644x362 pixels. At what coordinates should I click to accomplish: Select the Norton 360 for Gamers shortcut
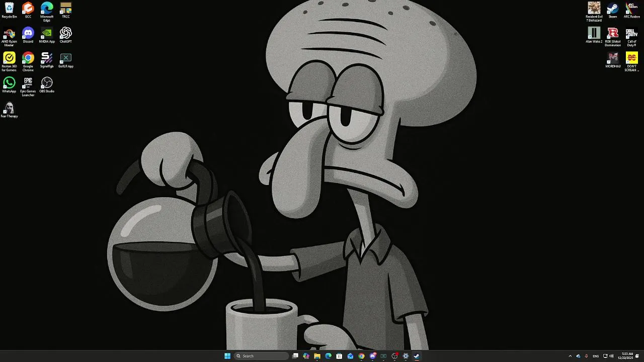[x=9, y=61]
